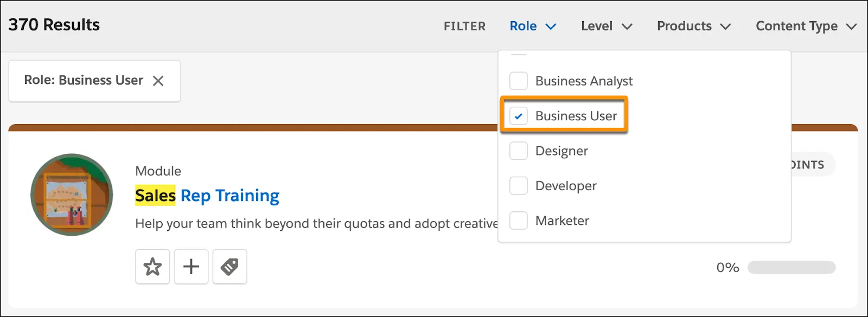
Task: Enable the Developer role checkbox
Action: click(x=519, y=186)
